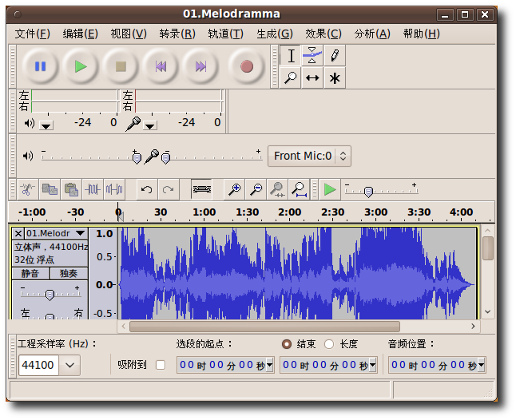Click the track gain slider handle
The height and width of the screenshot is (420, 516).
50,295
